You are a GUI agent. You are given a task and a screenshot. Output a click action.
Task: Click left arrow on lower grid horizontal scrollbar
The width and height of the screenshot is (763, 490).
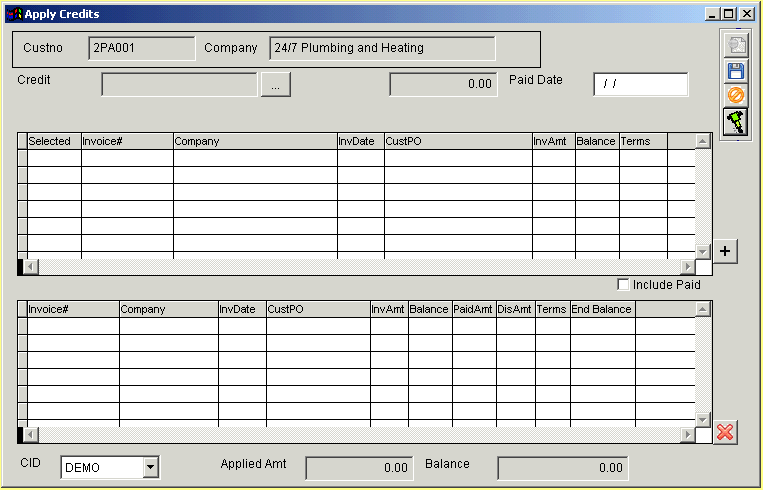pos(29,435)
